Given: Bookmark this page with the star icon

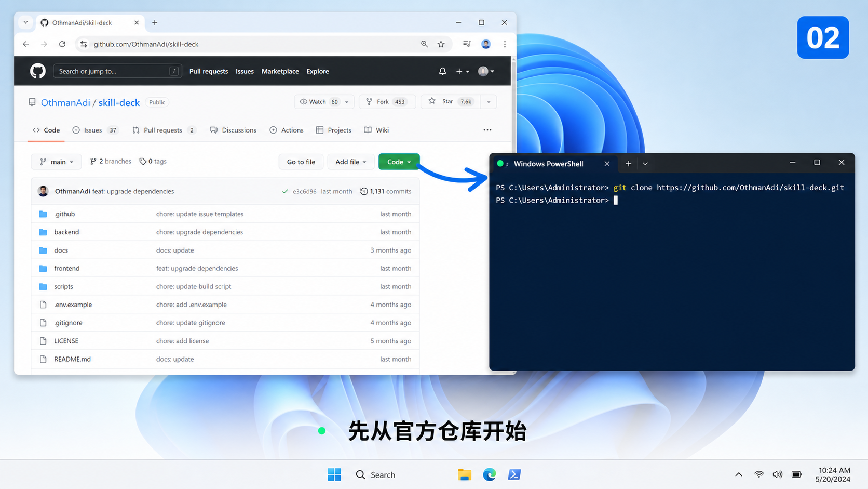Looking at the screenshot, I should pos(441,44).
